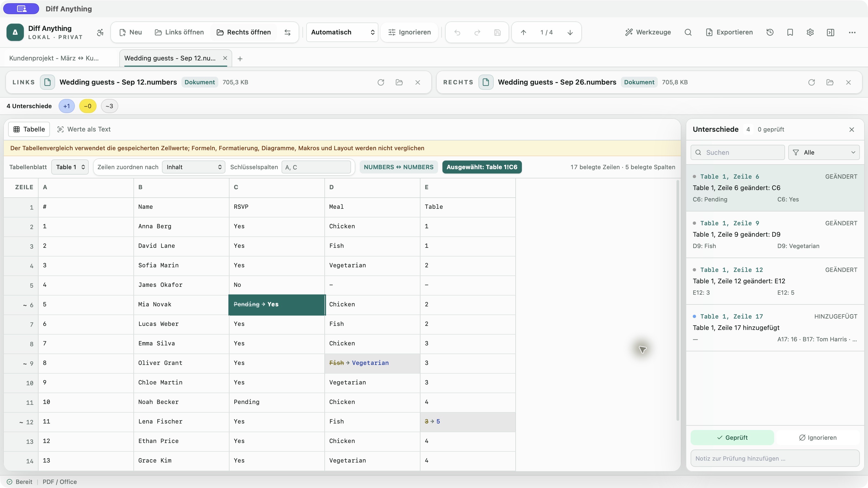Reload the right file Wedding guests - Sep 26
Screen dimensions: 868x488
click(811, 82)
